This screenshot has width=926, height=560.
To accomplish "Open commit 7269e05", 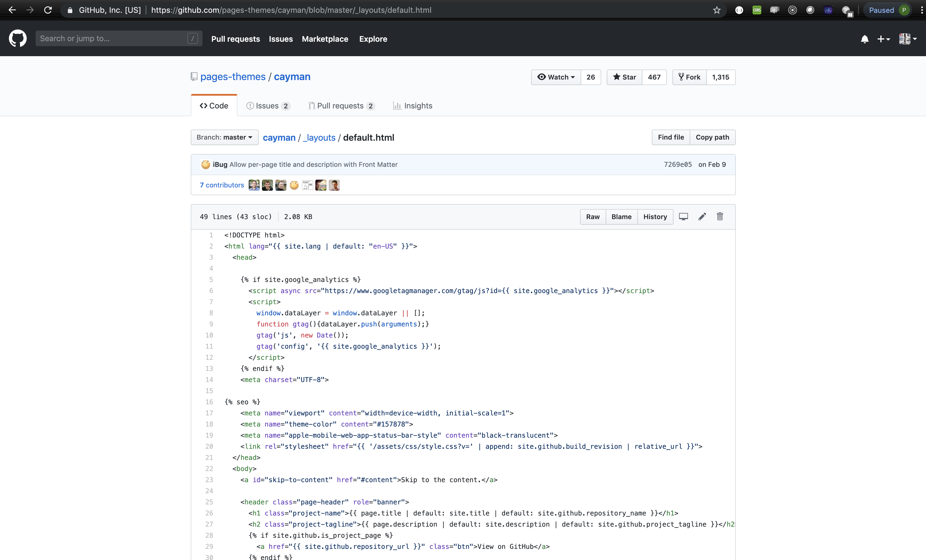I will [x=678, y=165].
